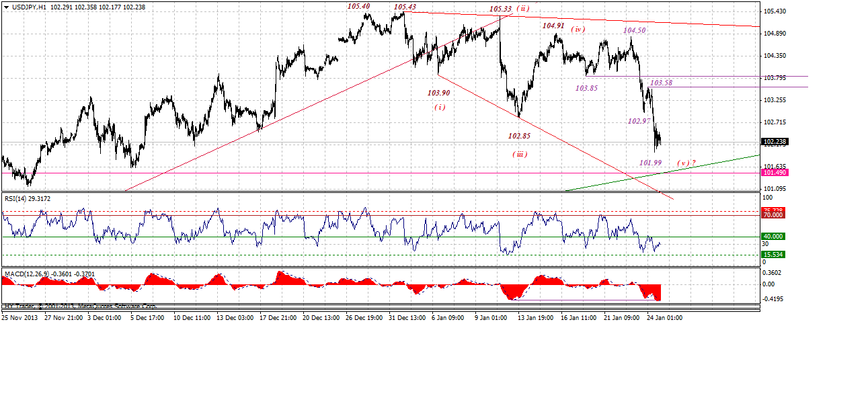Select the 102.85 price annotation
Viewport: 868px width, 404px height.
519,136
